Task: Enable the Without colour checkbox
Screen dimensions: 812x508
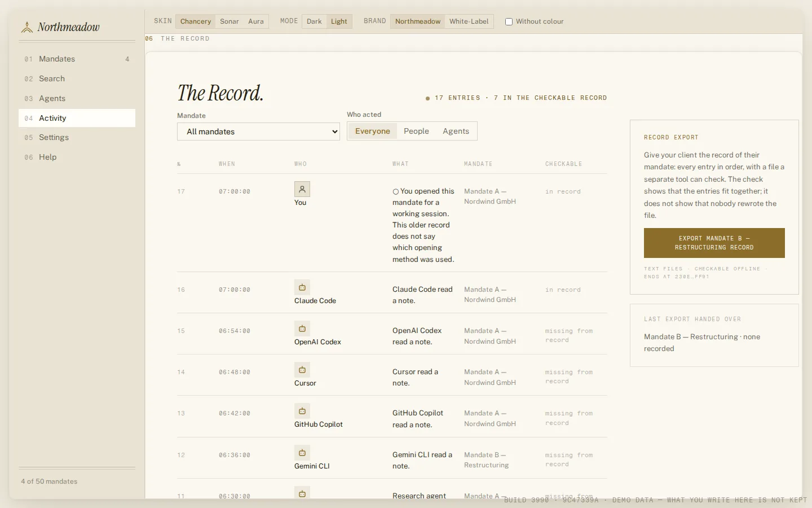Action: tap(509, 21)
